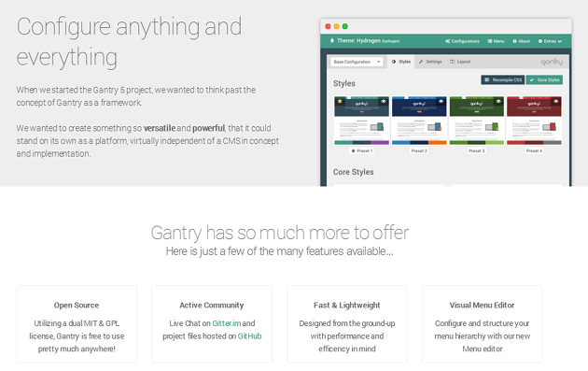Open the About item in the theme header
Image resolution: width=588 pixels, height=371 pixels.
521,41
